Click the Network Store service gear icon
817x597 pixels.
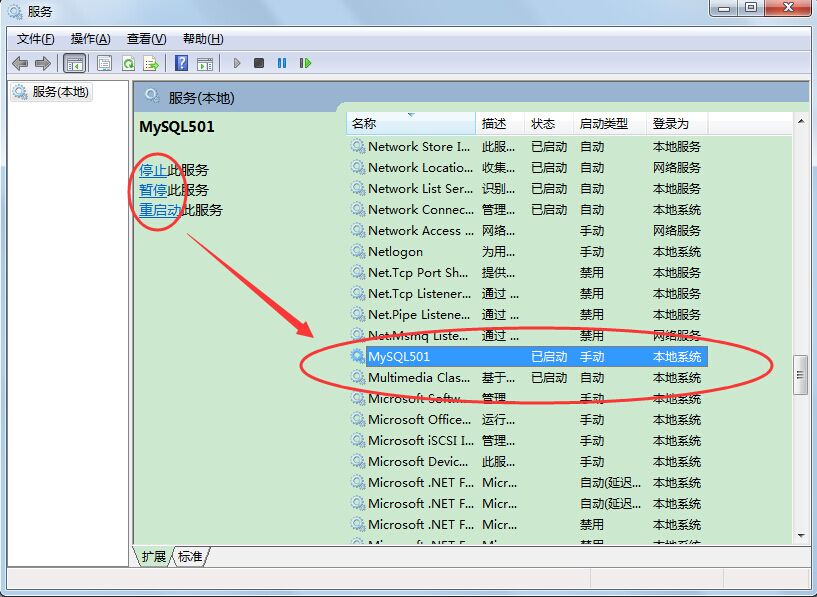(x=357, y=147)
